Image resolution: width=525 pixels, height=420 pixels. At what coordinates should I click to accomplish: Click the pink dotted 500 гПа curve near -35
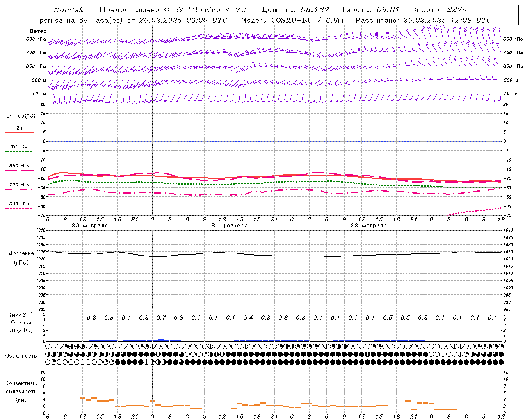[x=474, y=211]
